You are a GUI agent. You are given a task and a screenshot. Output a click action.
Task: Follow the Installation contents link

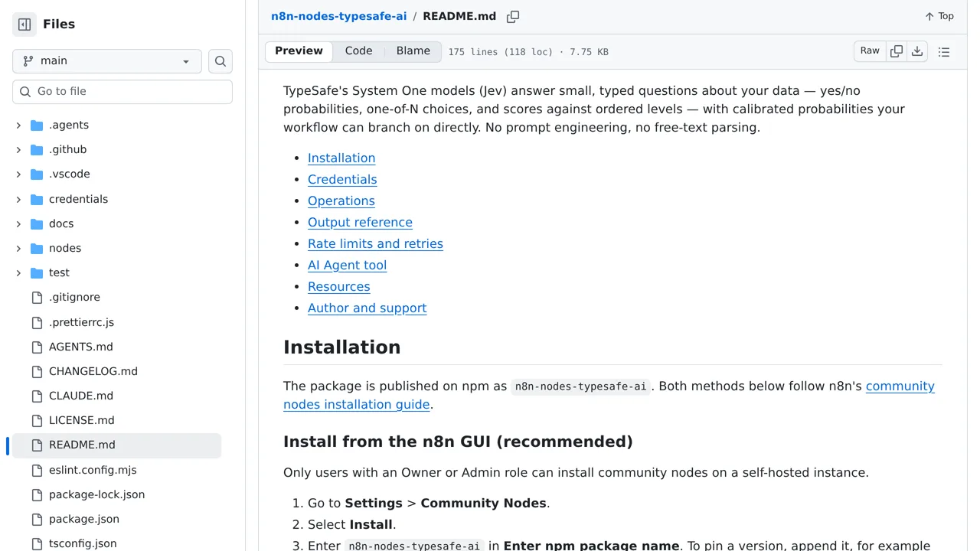coord(341,158)
